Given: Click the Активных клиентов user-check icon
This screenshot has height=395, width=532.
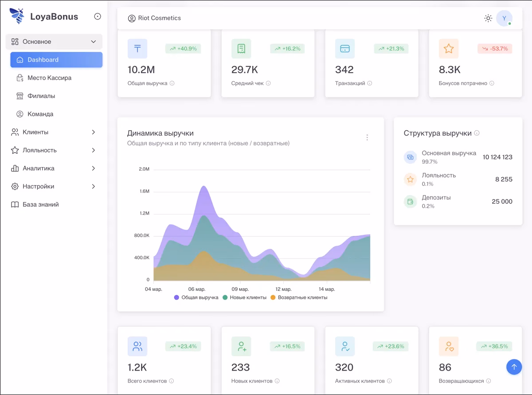Looking at the screenshot, I should point(345,346).
